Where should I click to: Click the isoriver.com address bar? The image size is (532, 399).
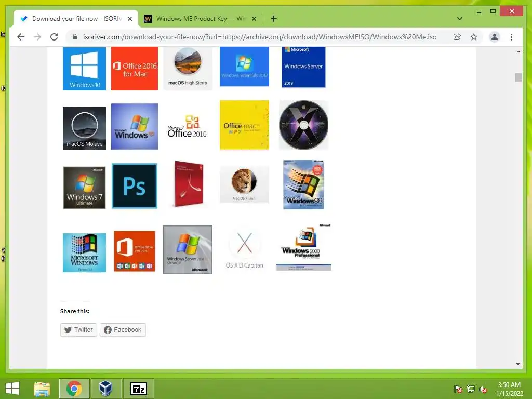(x=260, y=37)
